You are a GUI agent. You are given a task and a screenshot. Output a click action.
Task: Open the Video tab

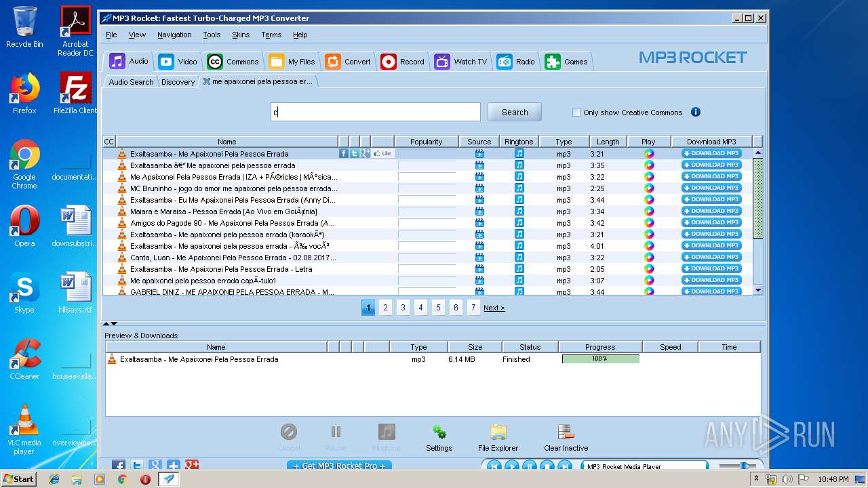pyautogui.click(x=178, y=62)
